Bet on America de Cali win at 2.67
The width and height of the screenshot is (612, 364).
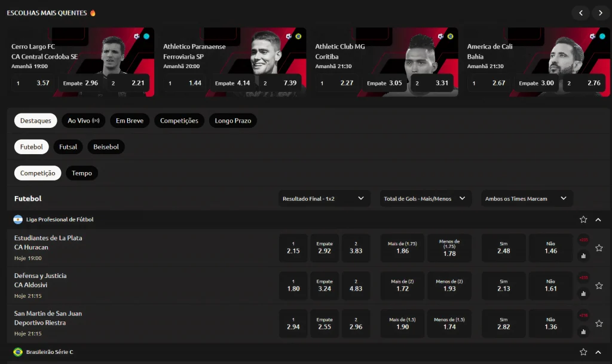[489, 83]
